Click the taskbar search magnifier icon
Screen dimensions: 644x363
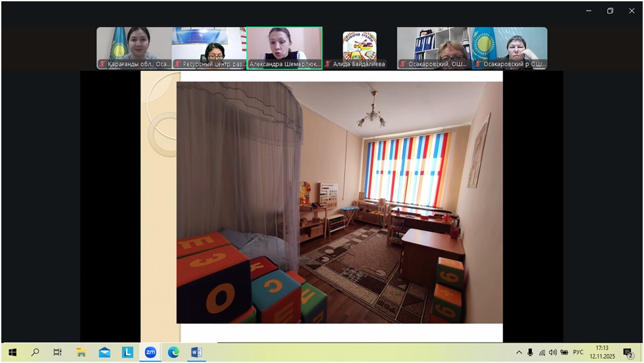(35, 352)
